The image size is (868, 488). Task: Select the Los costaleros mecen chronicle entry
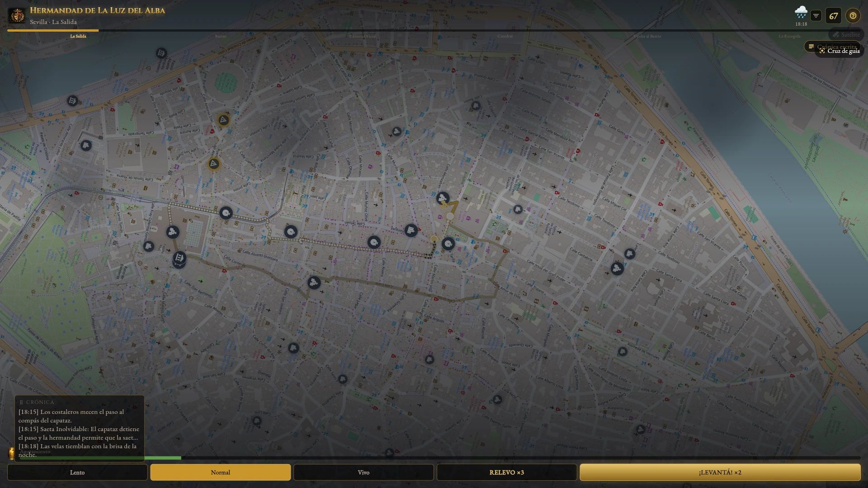pos(71,416)
